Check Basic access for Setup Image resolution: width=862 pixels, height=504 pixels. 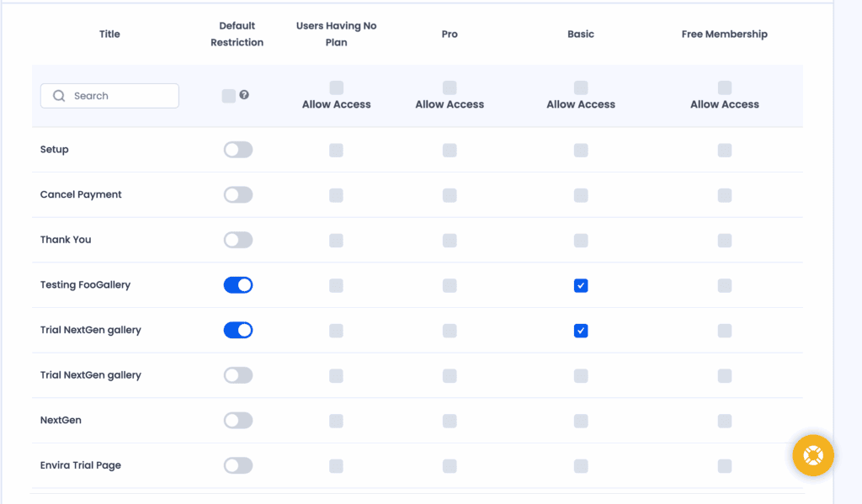[581, 150]
